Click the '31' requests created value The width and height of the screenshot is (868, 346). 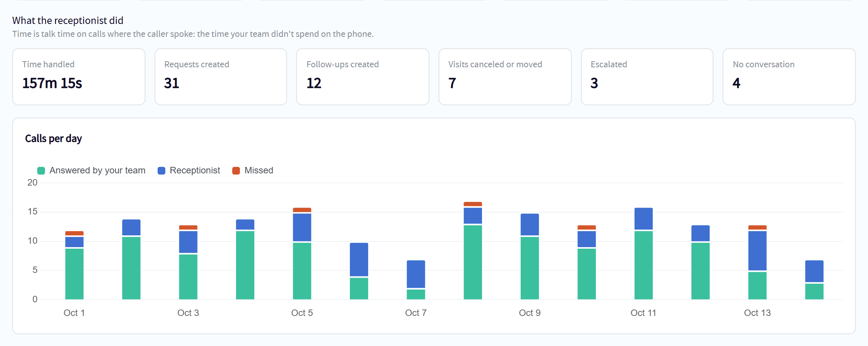coord(172,83)
